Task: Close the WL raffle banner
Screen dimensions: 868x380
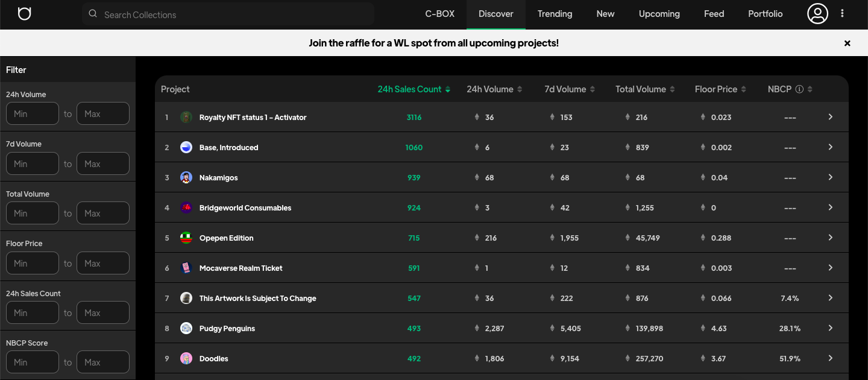Action: click(x=847, y=43)
